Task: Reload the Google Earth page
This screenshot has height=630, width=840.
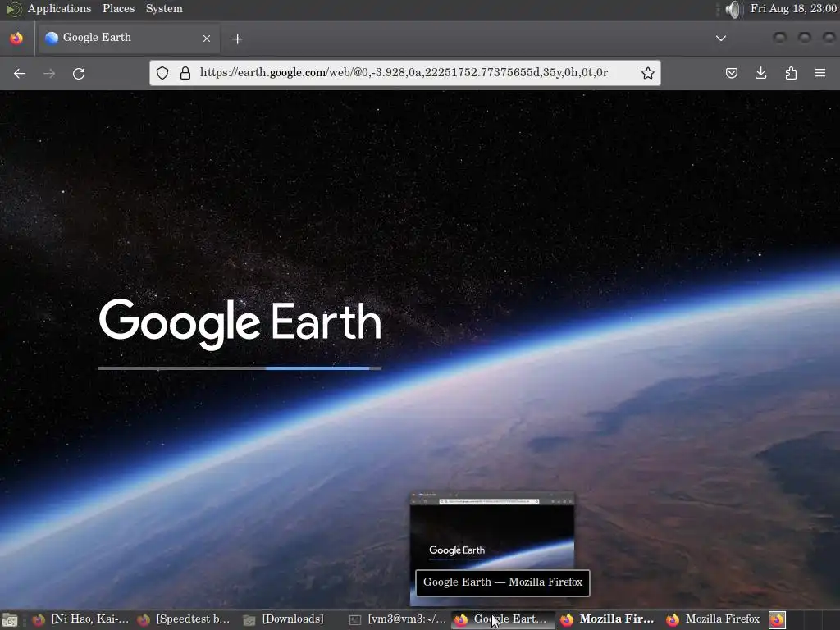Action: pos(79,73)
